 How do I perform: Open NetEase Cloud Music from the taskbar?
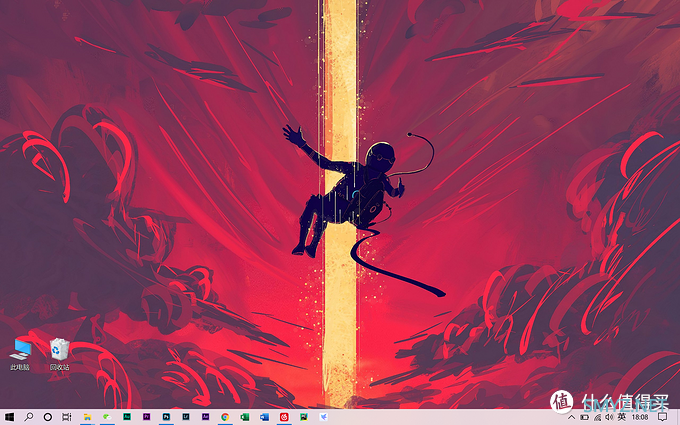[x=284, y=417]
